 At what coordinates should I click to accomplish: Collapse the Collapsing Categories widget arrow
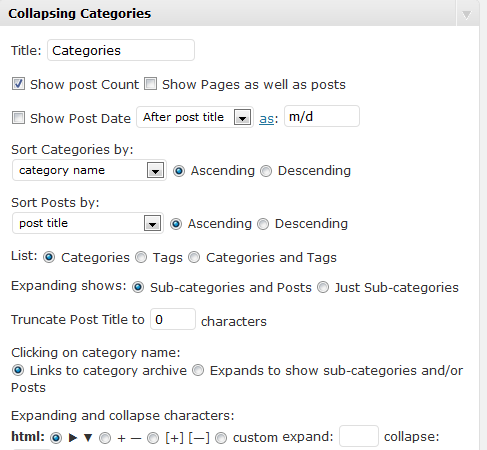[466, 15]
